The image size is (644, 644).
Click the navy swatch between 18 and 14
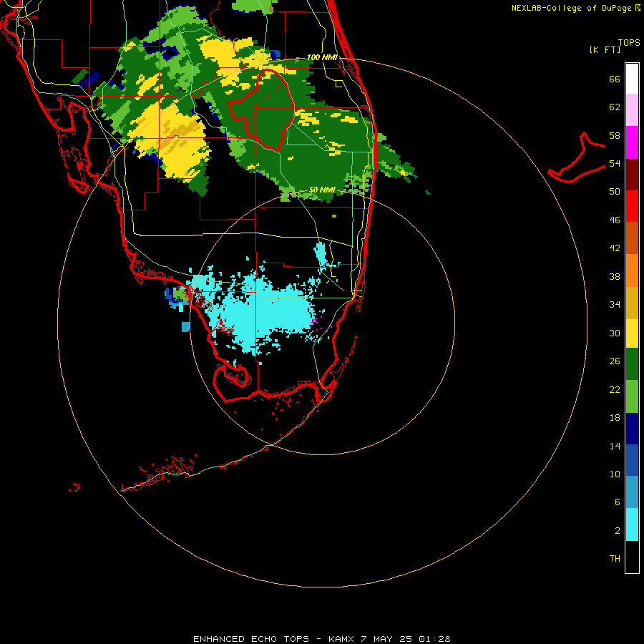(632, 429)
